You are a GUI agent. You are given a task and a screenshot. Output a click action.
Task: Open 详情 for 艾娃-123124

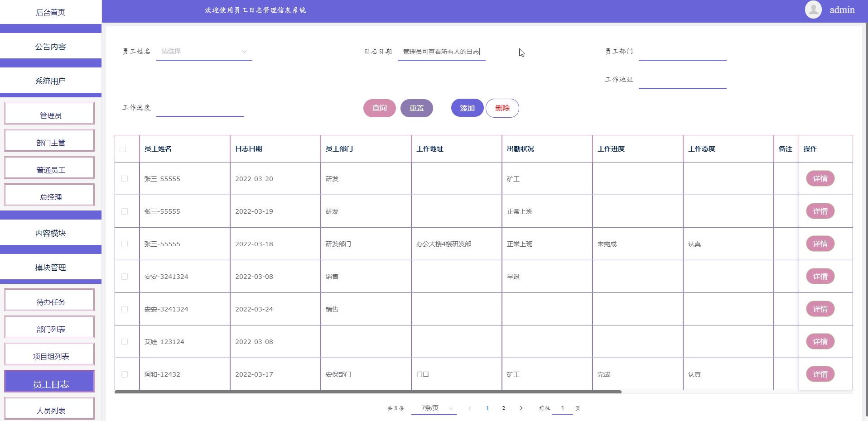tap(820, 342)
